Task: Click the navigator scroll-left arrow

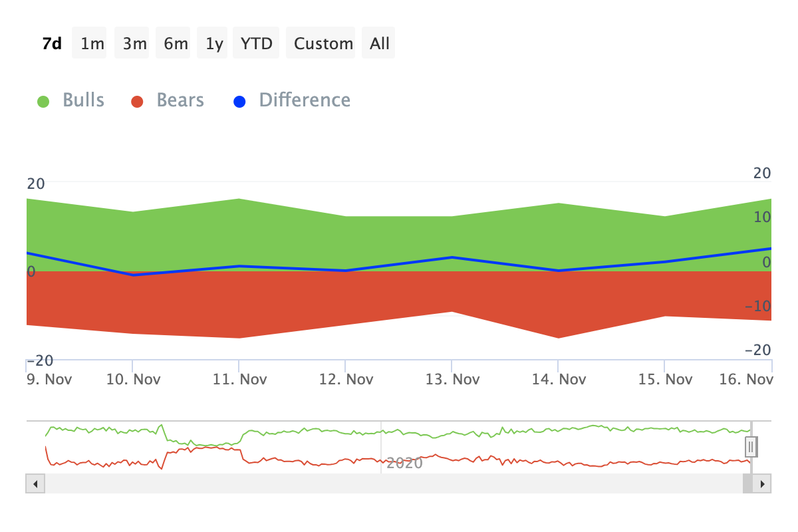Action: click(35, 483)
